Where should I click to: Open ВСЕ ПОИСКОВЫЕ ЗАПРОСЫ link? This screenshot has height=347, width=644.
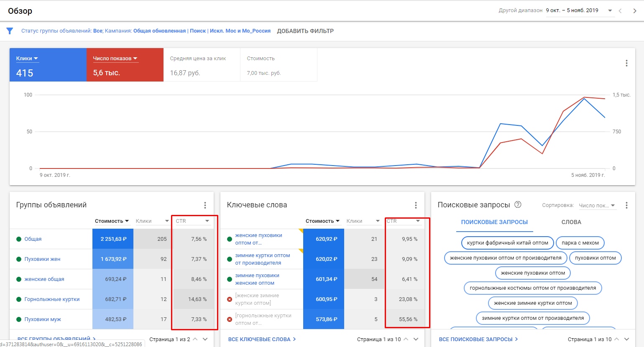479,339
